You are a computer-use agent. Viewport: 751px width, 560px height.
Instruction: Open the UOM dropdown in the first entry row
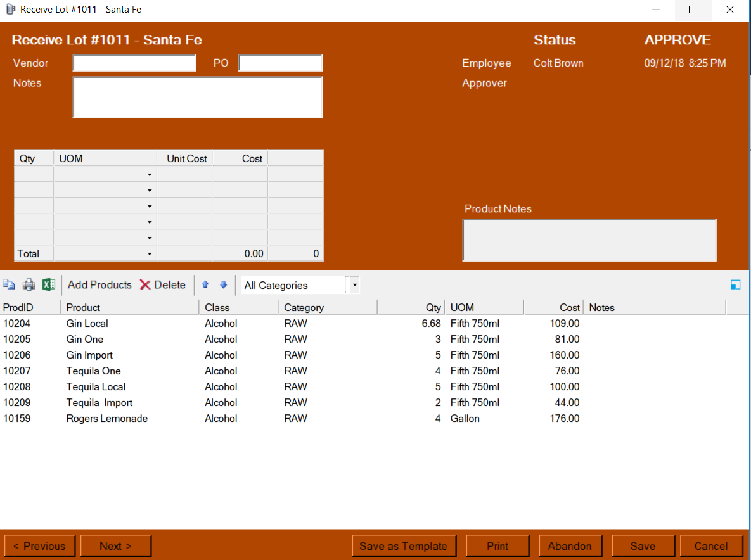(x=150, y=175)
